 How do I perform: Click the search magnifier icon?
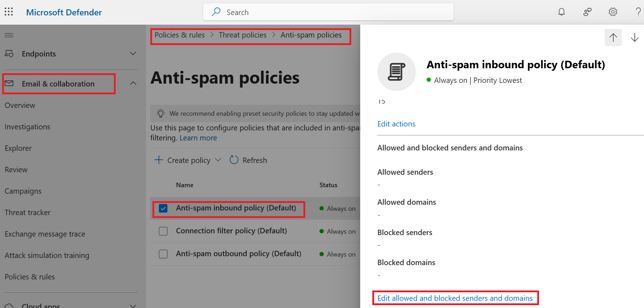click(216, 12)
